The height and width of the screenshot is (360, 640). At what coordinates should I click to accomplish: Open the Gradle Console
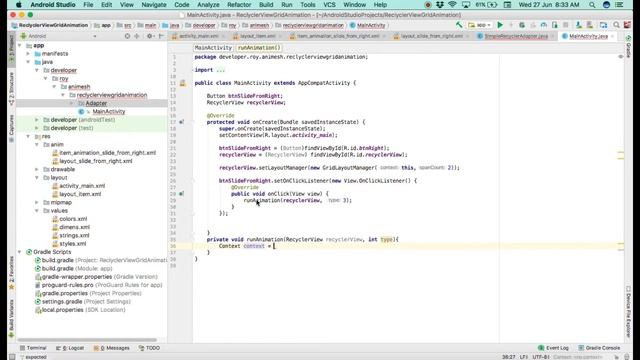(600, 348)
